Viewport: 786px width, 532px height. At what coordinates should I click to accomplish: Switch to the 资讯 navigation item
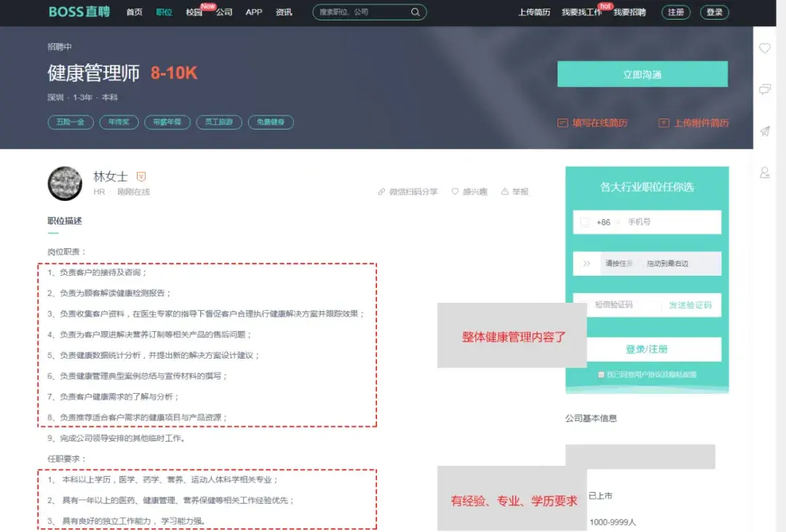point(284,12)
